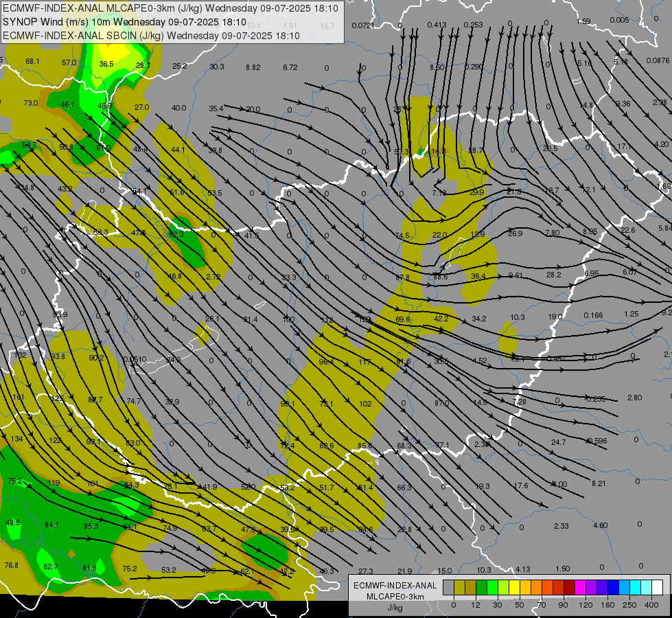672x618 pixels.
Task: Click the map value 51.7
Action: point(327,488)
